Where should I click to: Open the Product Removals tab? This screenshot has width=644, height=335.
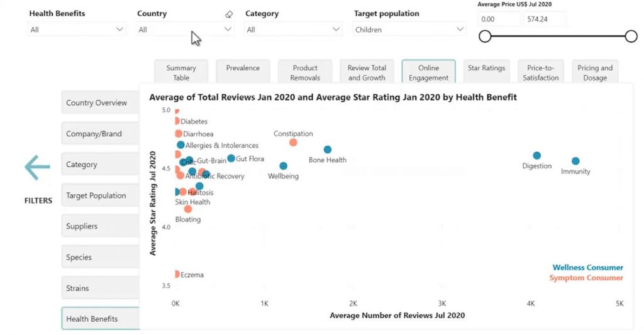pos(305,72)
